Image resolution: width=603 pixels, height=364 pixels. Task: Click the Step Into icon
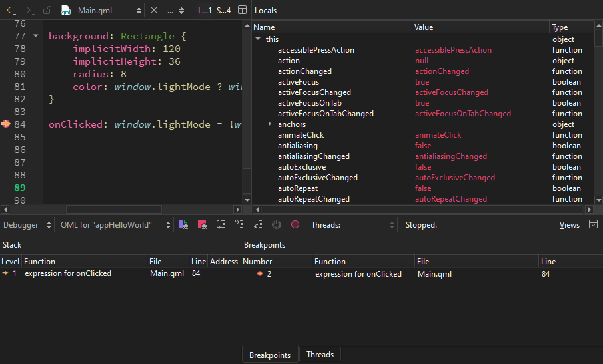point(239,224)
